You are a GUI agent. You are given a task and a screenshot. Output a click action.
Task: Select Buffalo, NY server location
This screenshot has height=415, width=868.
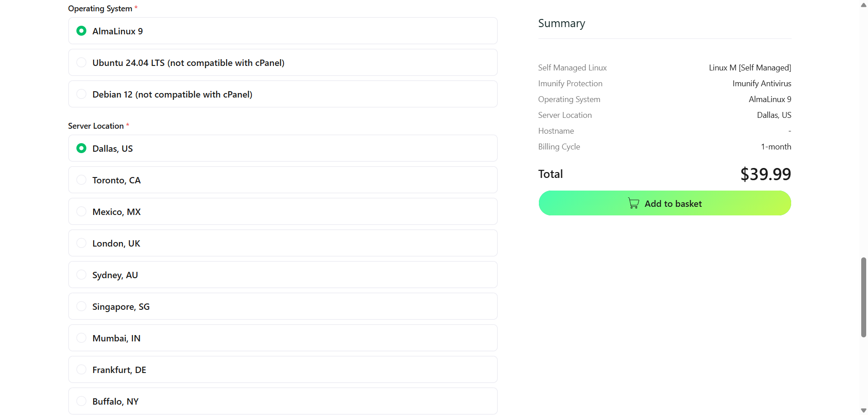pyautogui.click(x=283, y=401)
